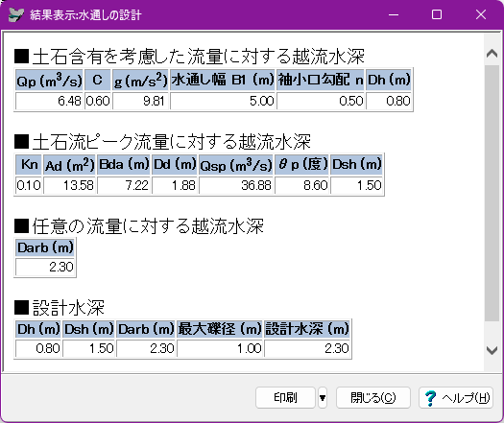504x423 pixels.
Task: Click the scrollbar down arrow
Action: click(492, 350)
